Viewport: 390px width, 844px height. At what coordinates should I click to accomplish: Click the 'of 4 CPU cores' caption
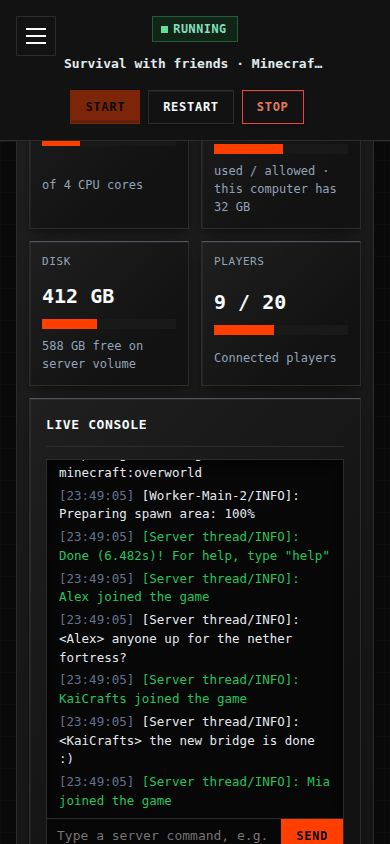coord(93,185)
